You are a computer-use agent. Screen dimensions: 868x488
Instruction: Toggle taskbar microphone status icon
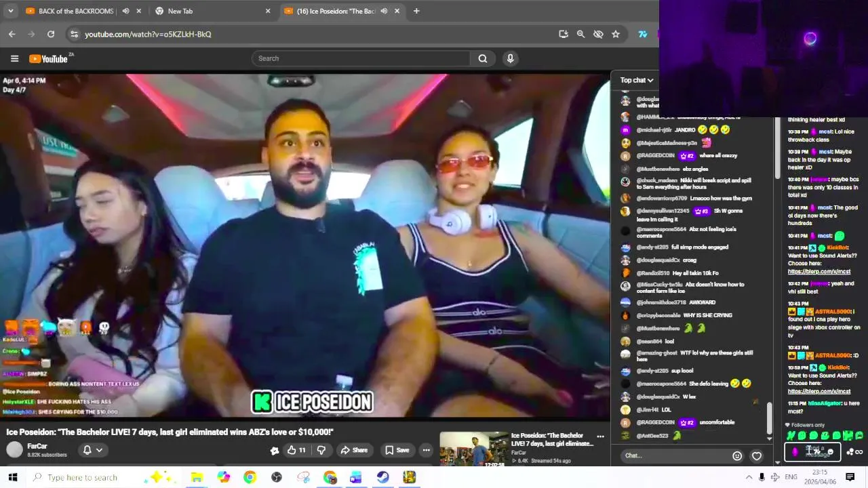(x=762, y=477)
